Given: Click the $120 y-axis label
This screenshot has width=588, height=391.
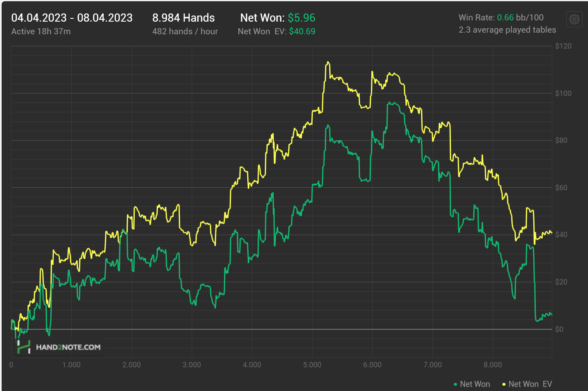Looking at the screenshot, I should tap(564, 46).
